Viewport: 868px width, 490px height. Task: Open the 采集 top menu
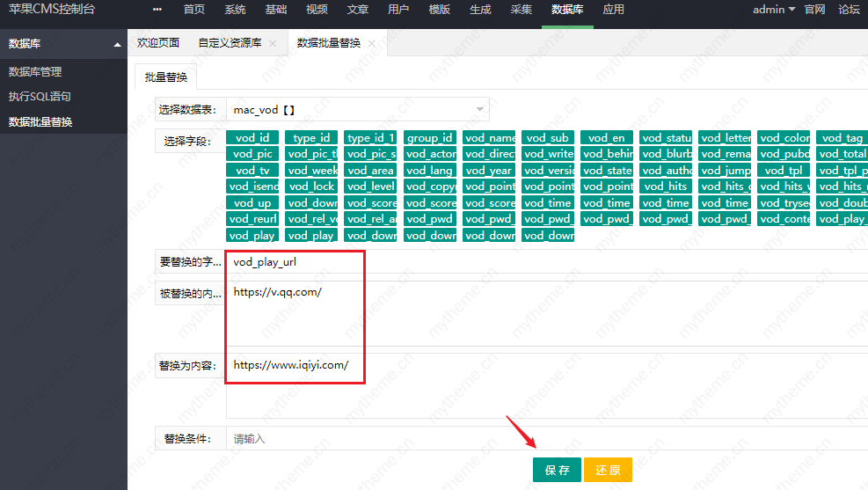point(521,10)
